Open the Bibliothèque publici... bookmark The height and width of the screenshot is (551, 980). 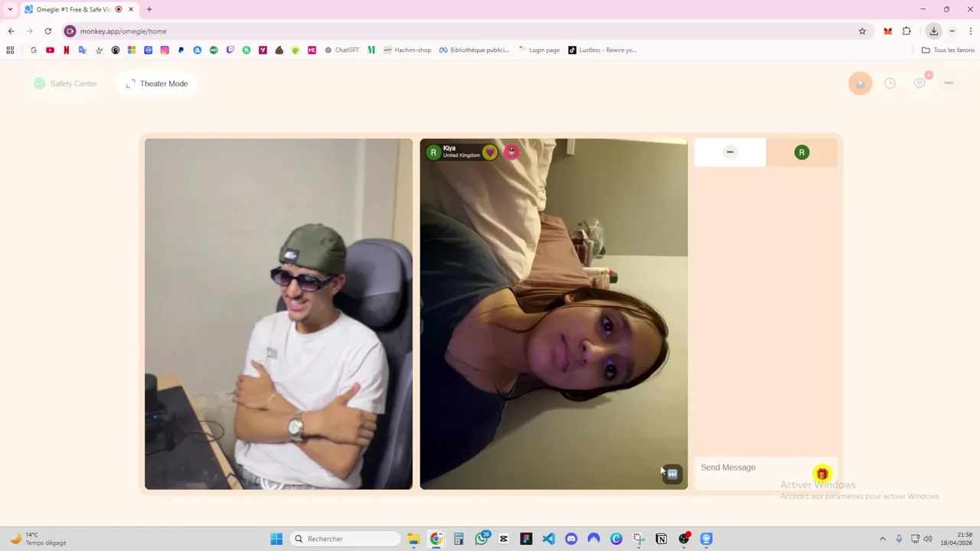point(473,50)
